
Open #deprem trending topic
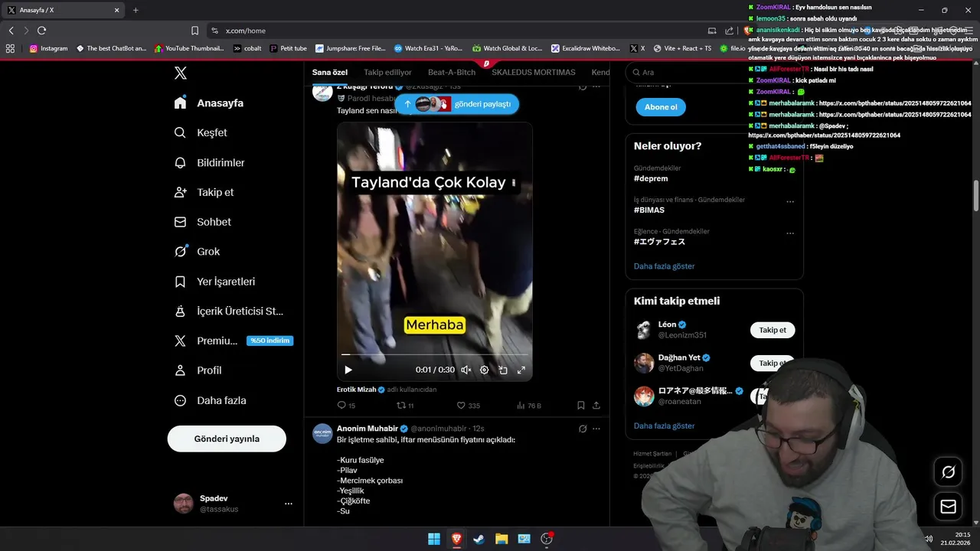pos(651,178)
